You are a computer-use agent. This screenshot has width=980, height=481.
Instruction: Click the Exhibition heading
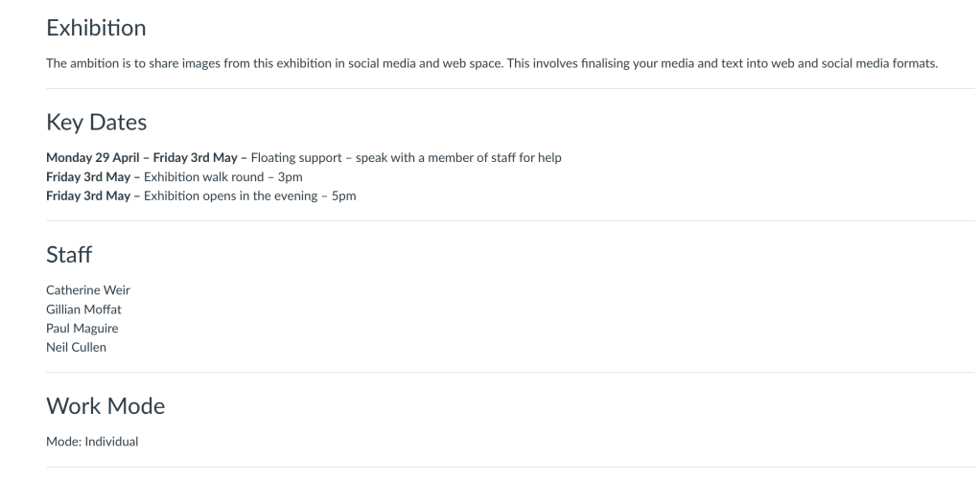[x=96, y=29]
